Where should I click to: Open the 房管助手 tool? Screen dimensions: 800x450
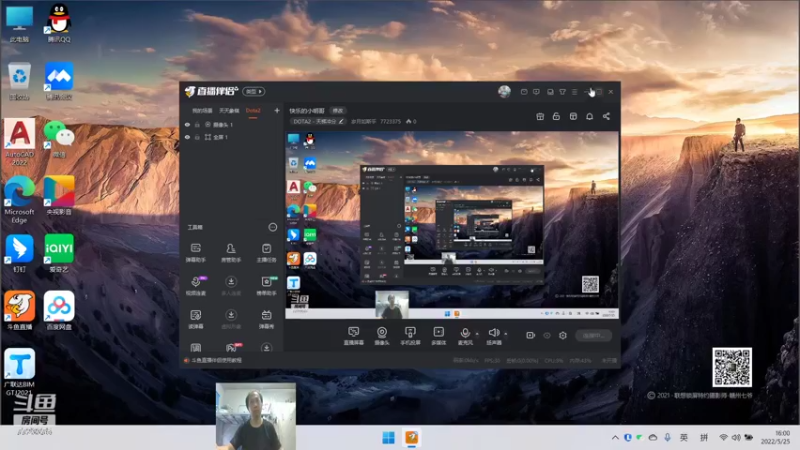point(231,252)
